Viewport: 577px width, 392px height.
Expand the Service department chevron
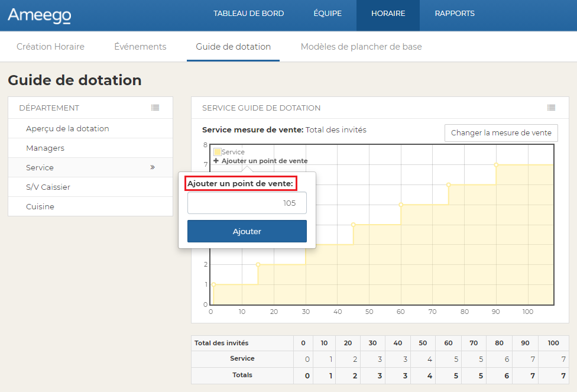click(153, 167)
